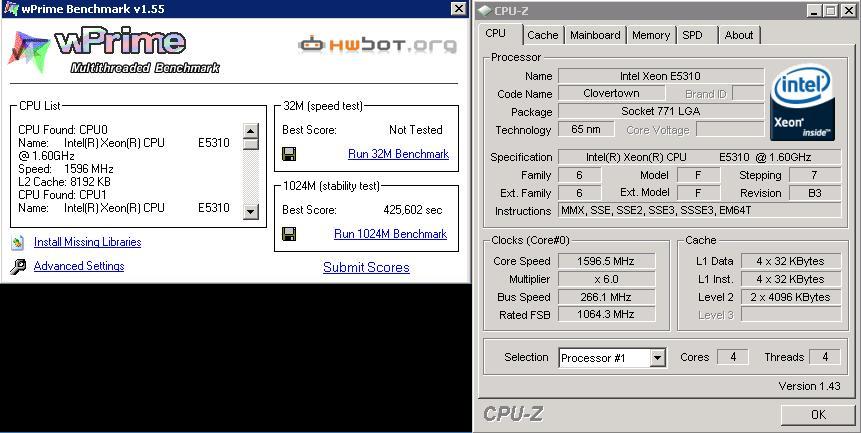Screen dimensions: 861x433
Task: Open the Advanced Settings link
Action: tap(79, 266)
